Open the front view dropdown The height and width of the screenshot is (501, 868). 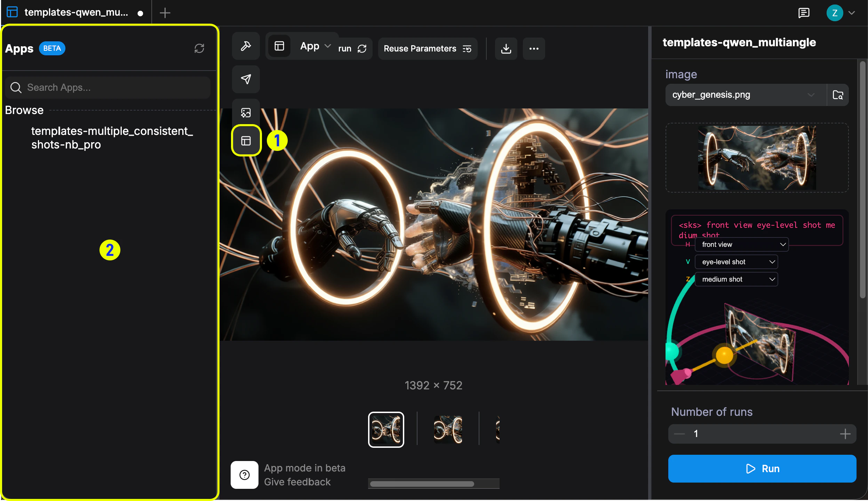[x=741, y=244]
